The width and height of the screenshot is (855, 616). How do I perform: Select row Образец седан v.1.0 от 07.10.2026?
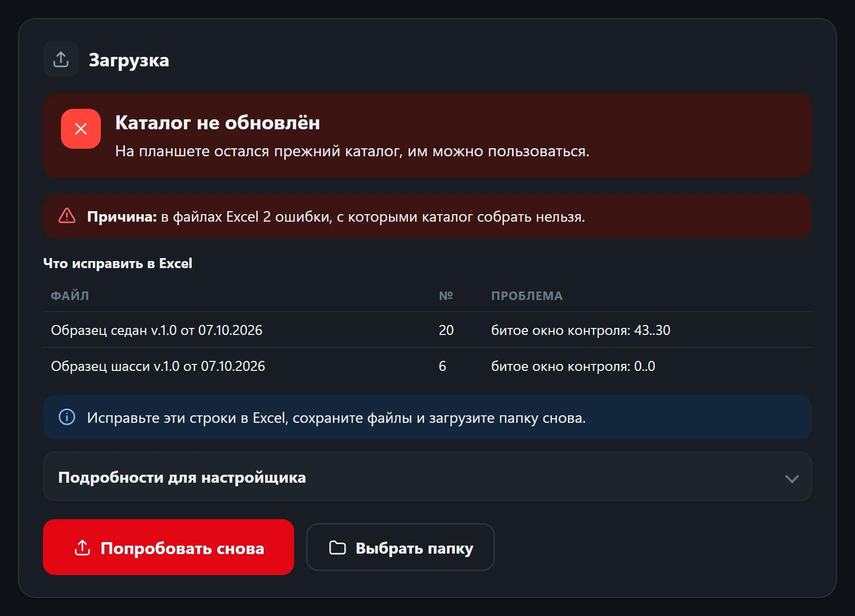click(x=427, y=330)
